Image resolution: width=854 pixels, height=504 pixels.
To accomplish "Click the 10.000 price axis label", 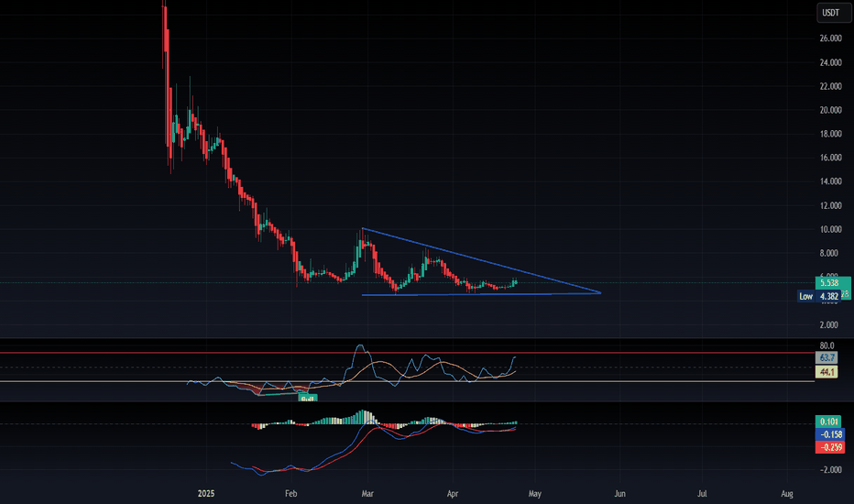I will 830,229.
